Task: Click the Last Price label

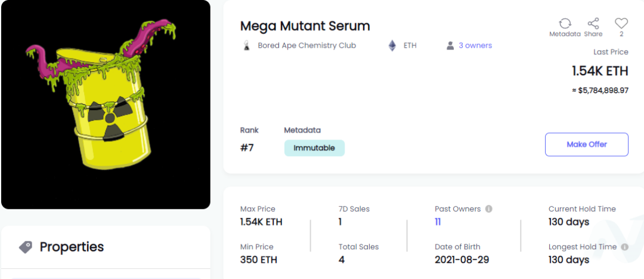Action: [x=611, y=52]
